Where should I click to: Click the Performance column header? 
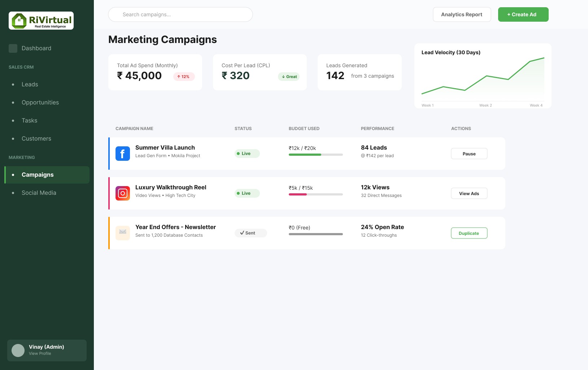pos(378,129)
